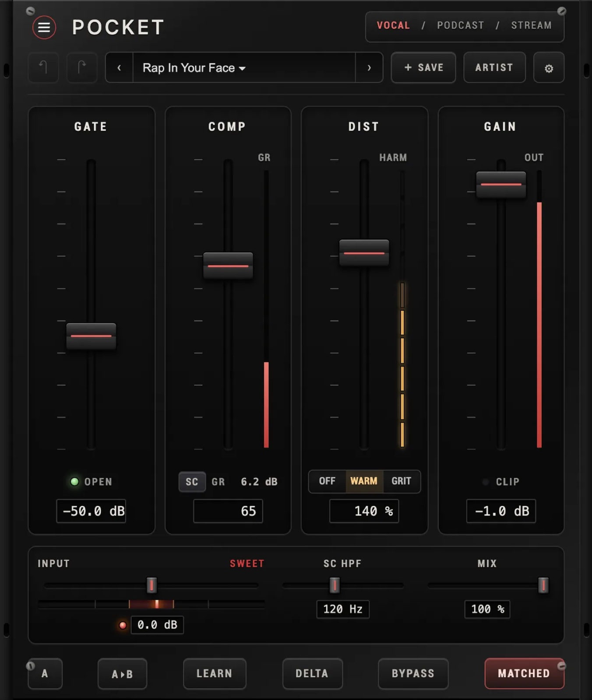Click the ARTIST button
Screen dimensions: 592x700
[494, 67]
